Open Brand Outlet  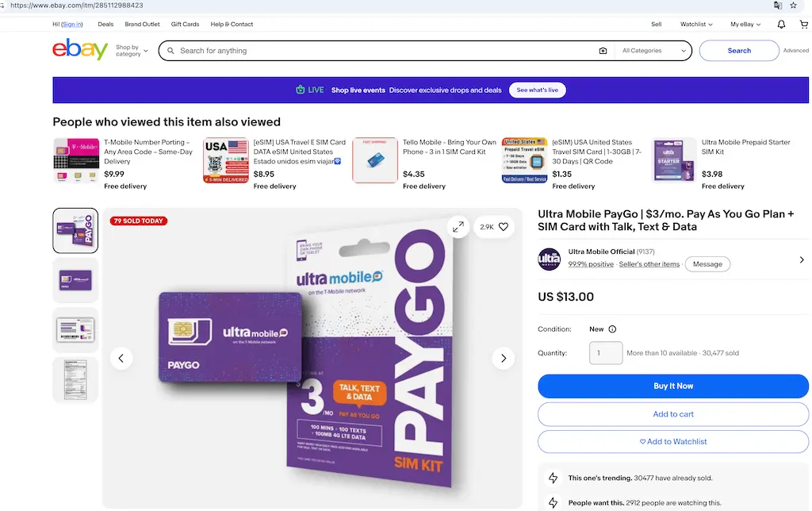[x=142, y=25]
